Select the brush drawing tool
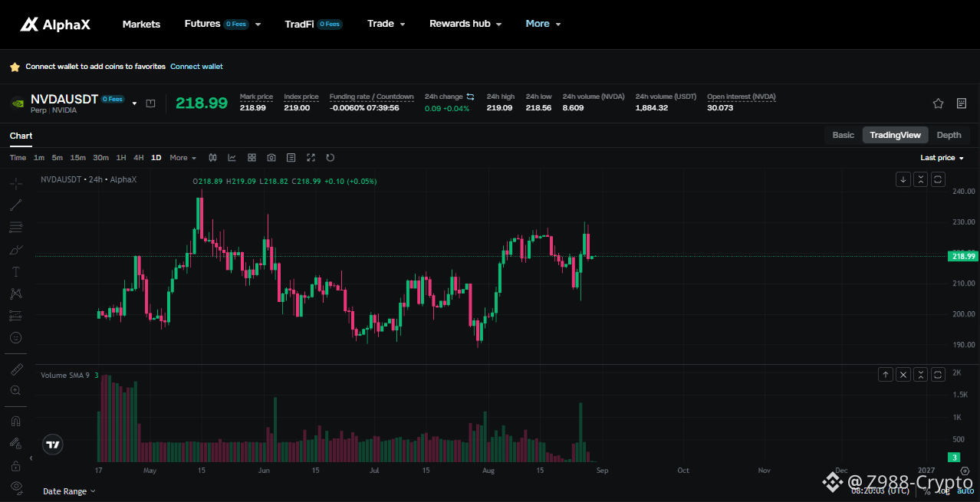 [16, 249]
